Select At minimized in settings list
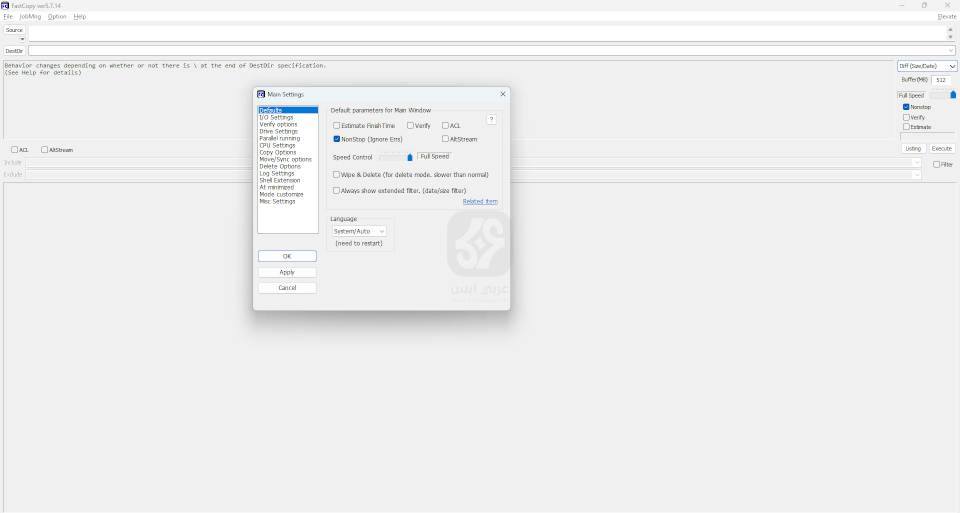 click(x=288, y=187)
